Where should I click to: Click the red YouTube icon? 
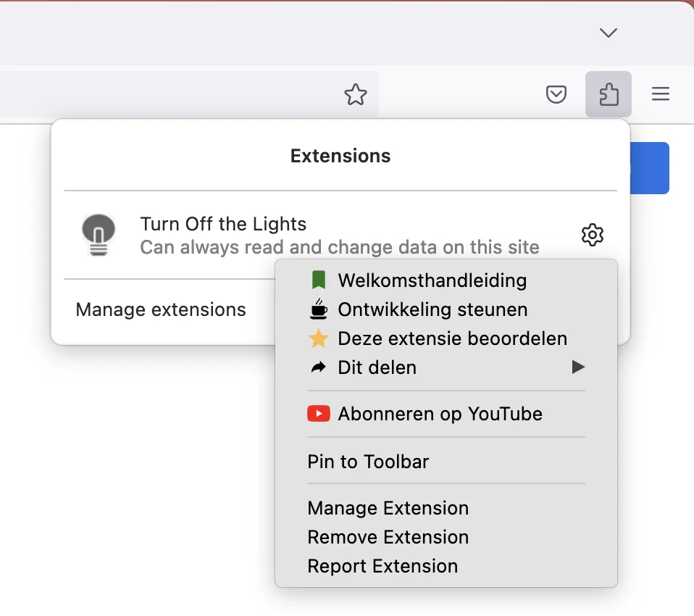tap(319, 414)
